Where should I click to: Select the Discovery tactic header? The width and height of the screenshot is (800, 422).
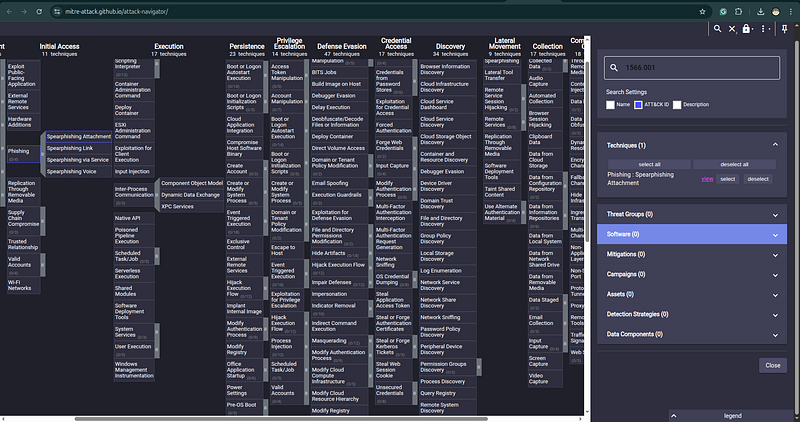pyautogui.click(x=451, y=46)
